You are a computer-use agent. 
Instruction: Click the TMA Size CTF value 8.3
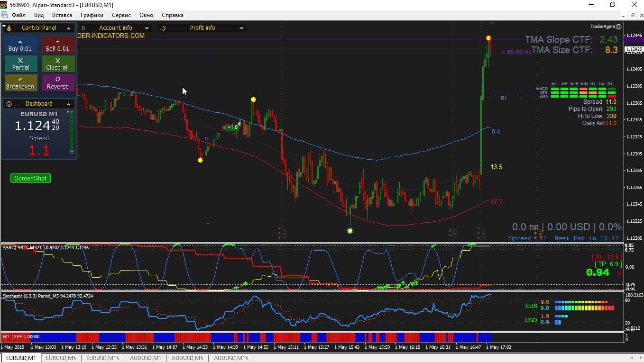point(611,50)
